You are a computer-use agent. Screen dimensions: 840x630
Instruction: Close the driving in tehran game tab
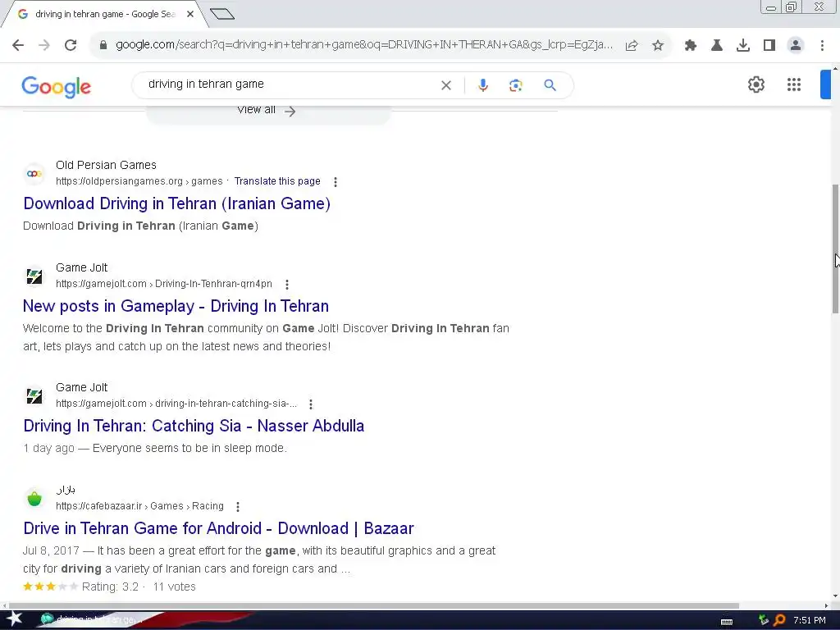190,15
